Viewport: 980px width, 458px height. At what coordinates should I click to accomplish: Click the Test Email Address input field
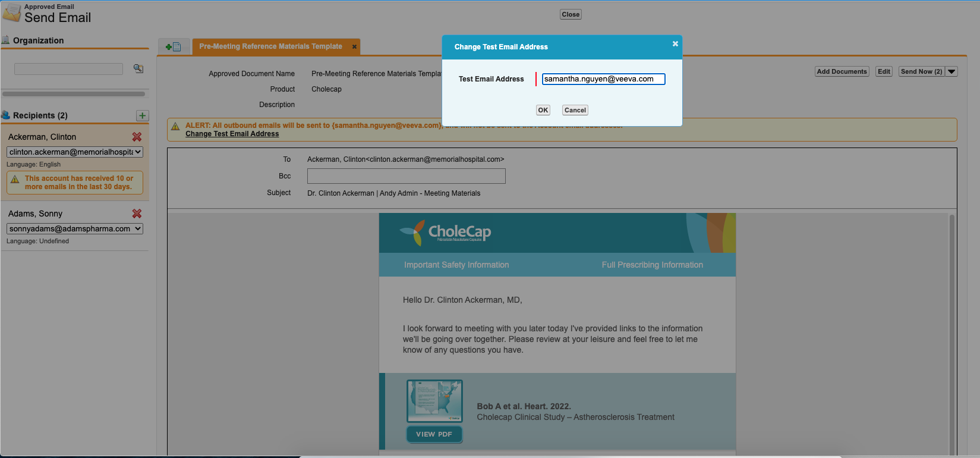603,79
